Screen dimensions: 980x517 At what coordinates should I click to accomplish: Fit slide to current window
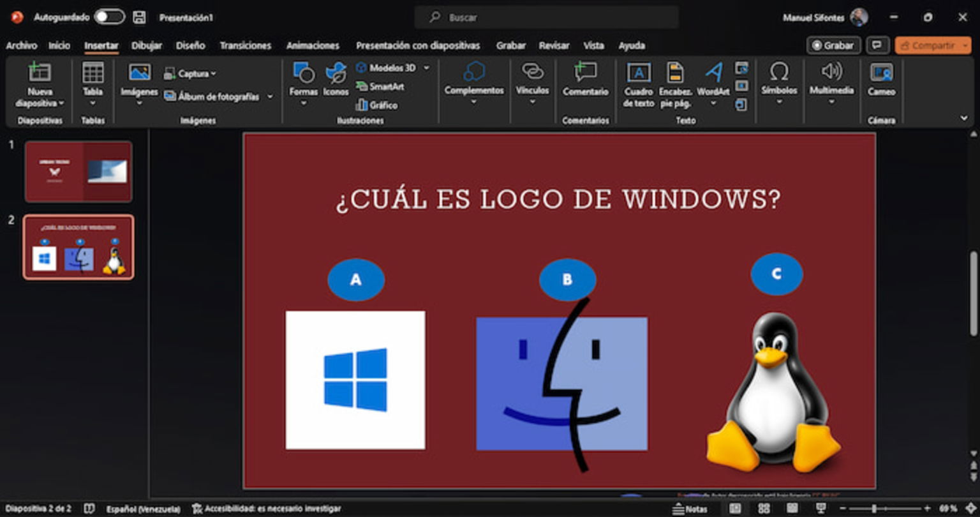pyautogui.click(x=972, y=509)
